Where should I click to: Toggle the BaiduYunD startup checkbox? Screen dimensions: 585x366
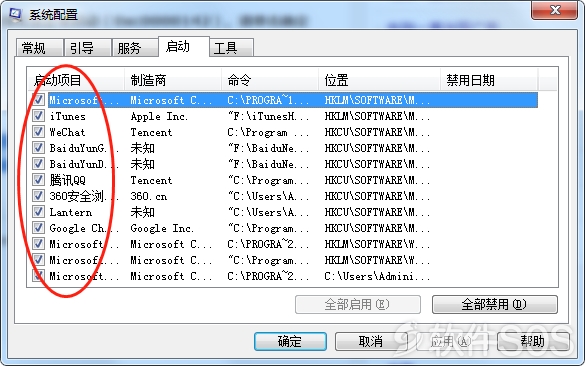38,164
